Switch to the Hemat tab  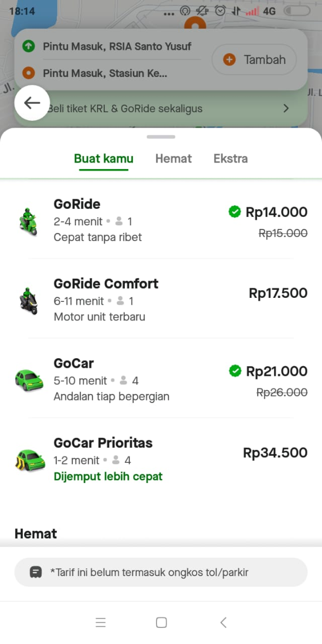[x=173, y=159]
